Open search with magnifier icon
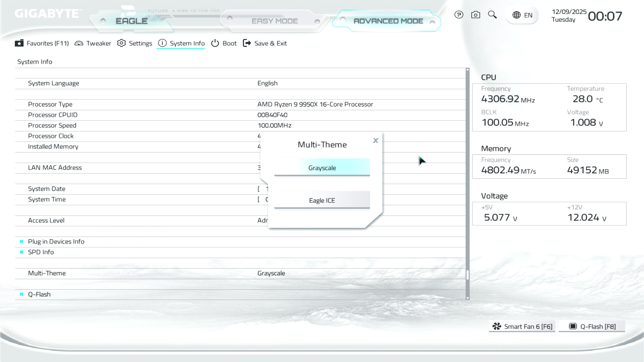Viewport: 644px width, 362px height. pyautogui.click(x=492, y=15)
